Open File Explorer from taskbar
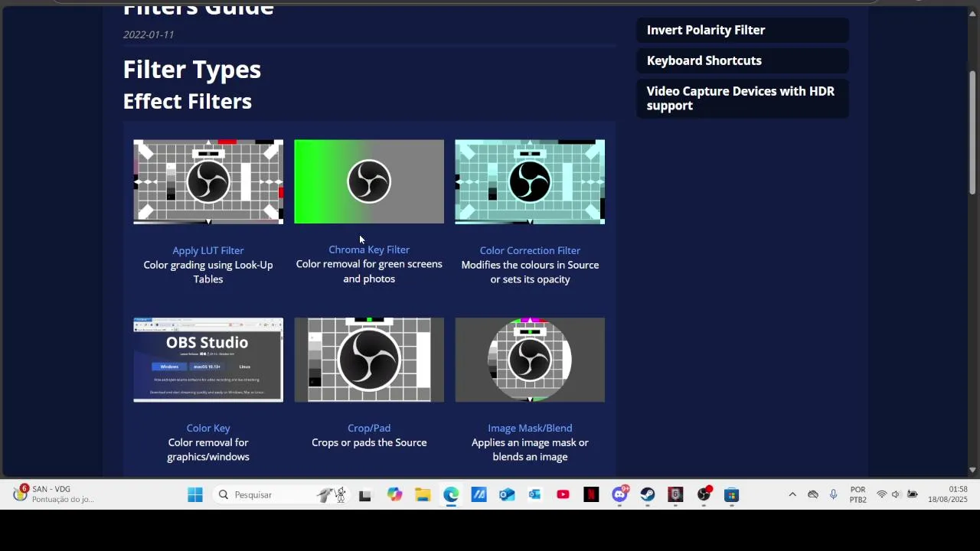 [x=423, y=495]
